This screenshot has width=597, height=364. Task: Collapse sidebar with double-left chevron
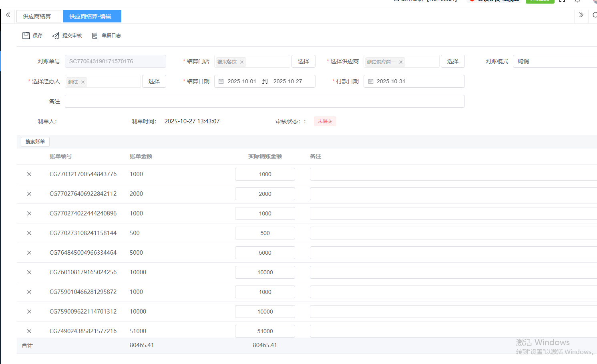pyautogui.click(x=8, y=15)
